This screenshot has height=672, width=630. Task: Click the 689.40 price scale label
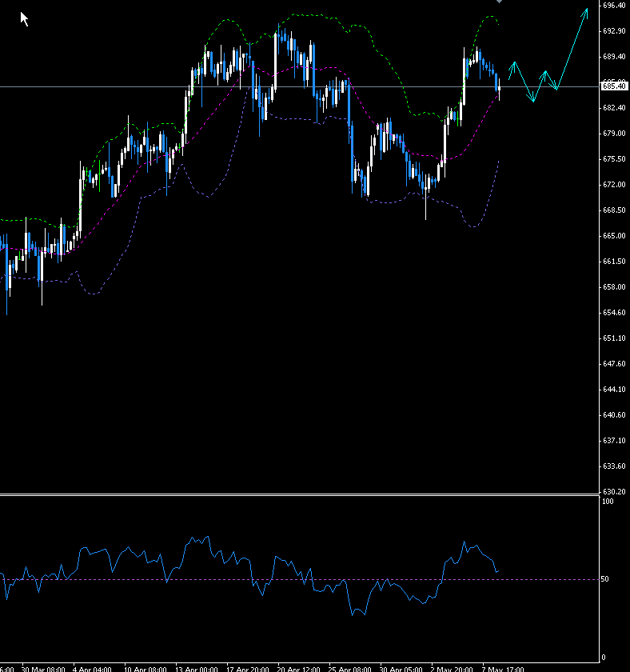614,57
